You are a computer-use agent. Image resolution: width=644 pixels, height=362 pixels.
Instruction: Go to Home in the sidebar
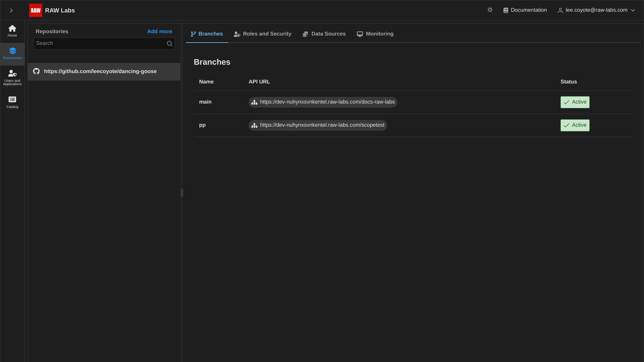[12, 31]
